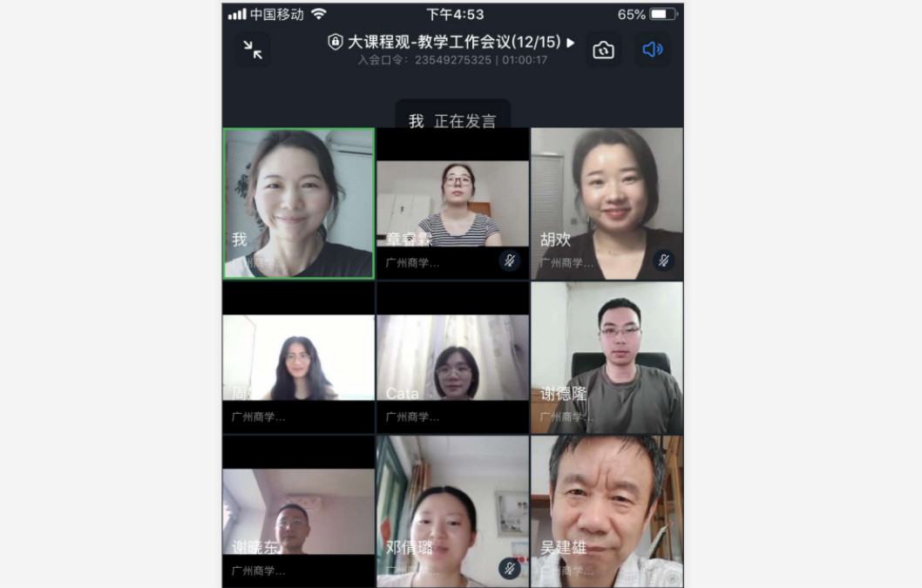
Task: Select the Cata participant video
Action: (452, 357)
